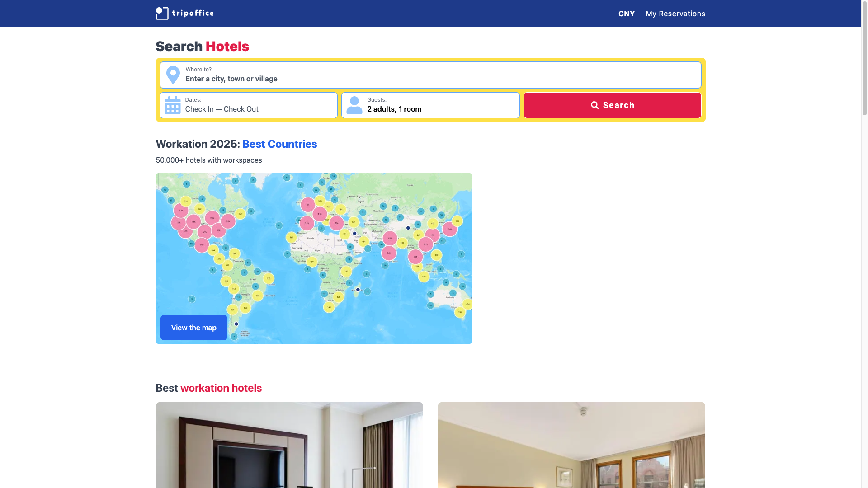Click the second hotel room photo with windows
Screen dimensions: 868x488
(571, 445)
